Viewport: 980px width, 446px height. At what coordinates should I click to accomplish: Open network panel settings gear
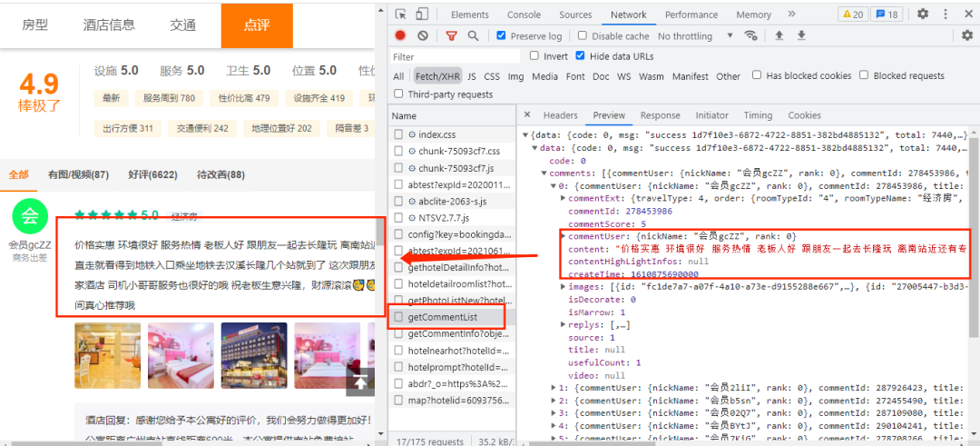coord(967,35)
